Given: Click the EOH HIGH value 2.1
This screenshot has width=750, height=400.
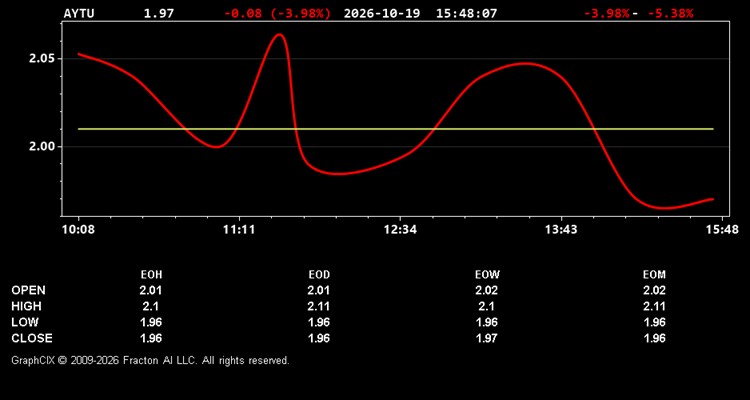Looking at the screenshot, I should (151, 306).
